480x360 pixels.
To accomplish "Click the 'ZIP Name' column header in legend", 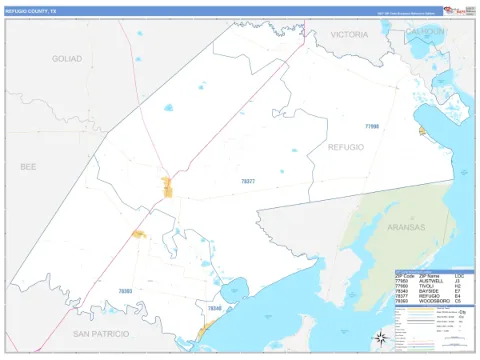I will (429, 276).
